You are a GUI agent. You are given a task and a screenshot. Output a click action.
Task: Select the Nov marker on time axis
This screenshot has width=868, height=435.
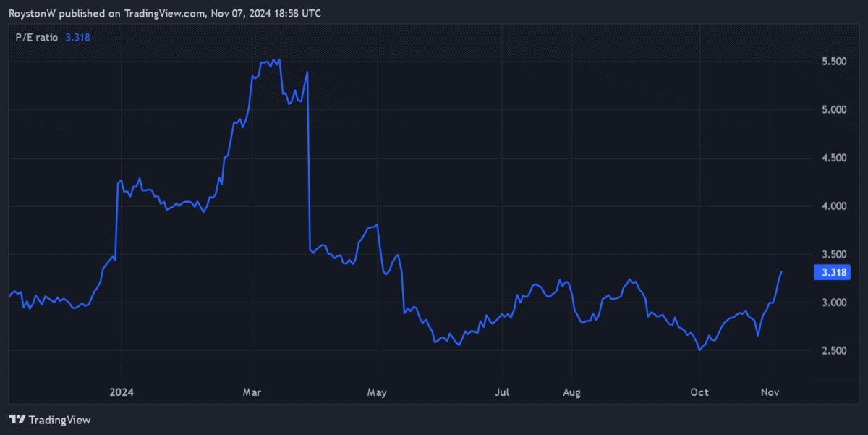[770, 392]
